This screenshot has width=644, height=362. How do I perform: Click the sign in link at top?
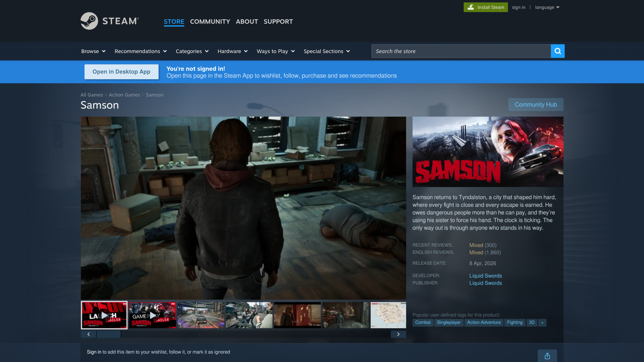(518, 7)
